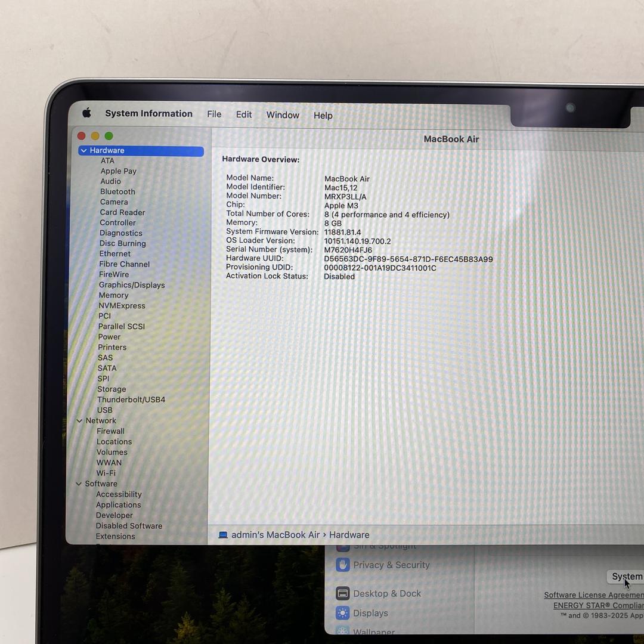Image resolution: width=644 pixels, height=644 pixels.
Task: Select Diagnostics in the sidebar
Action: pos(120,233)
